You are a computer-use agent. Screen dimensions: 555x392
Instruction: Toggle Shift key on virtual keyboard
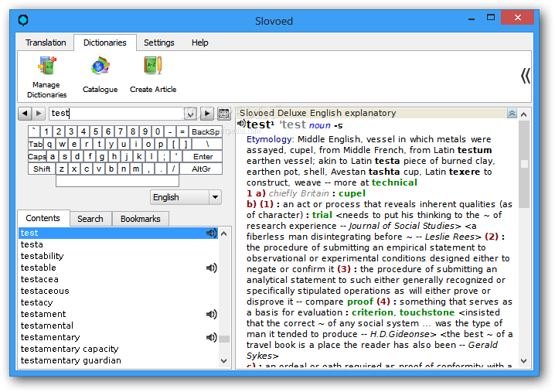pos(42,169)
